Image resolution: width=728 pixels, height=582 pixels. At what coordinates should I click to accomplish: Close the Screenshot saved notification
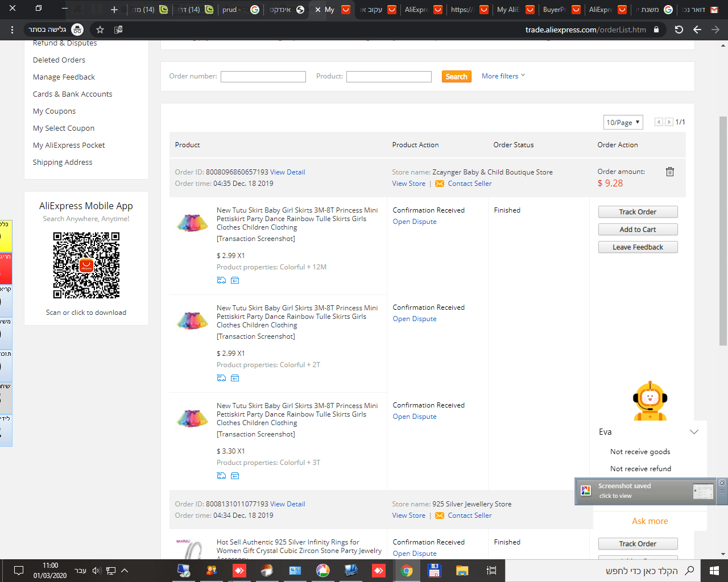click(x=722, y=483)
